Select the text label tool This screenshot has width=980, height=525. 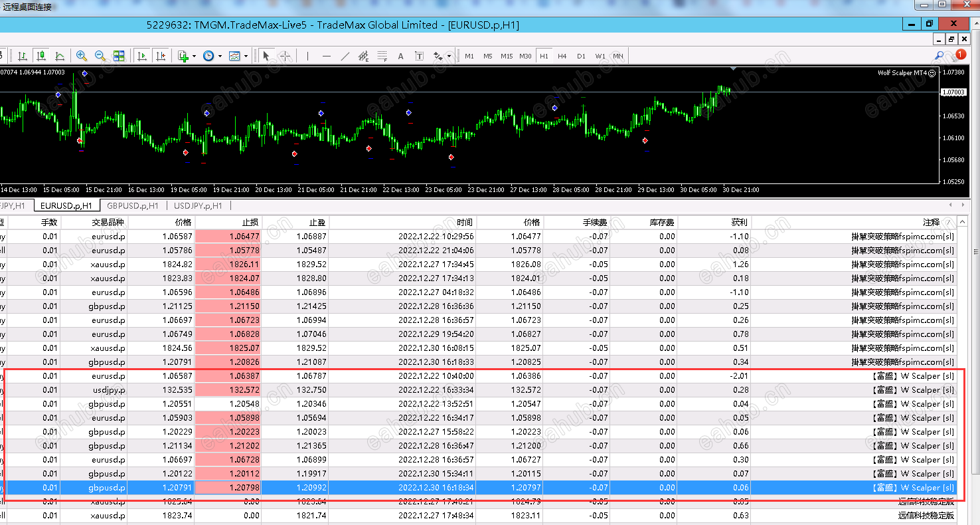pos(419,56)
